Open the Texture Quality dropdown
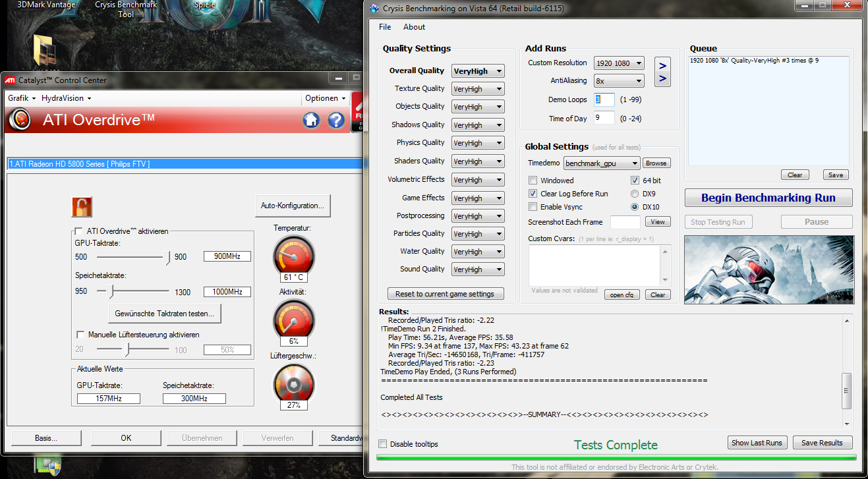This screenshot has height=479, width=868. (x=478, y=89)
